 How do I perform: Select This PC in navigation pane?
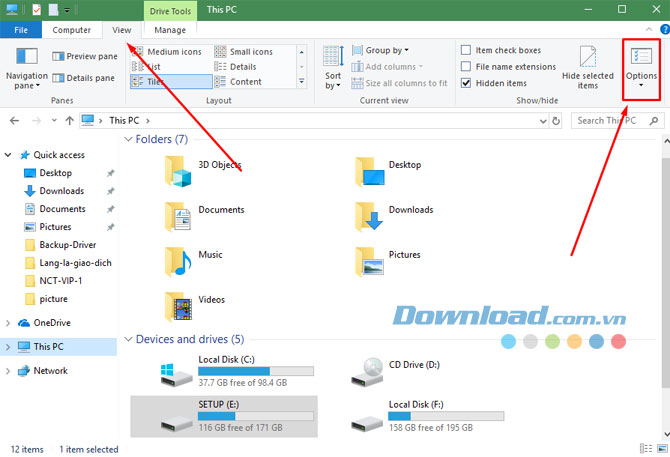[x=48, y=346]
